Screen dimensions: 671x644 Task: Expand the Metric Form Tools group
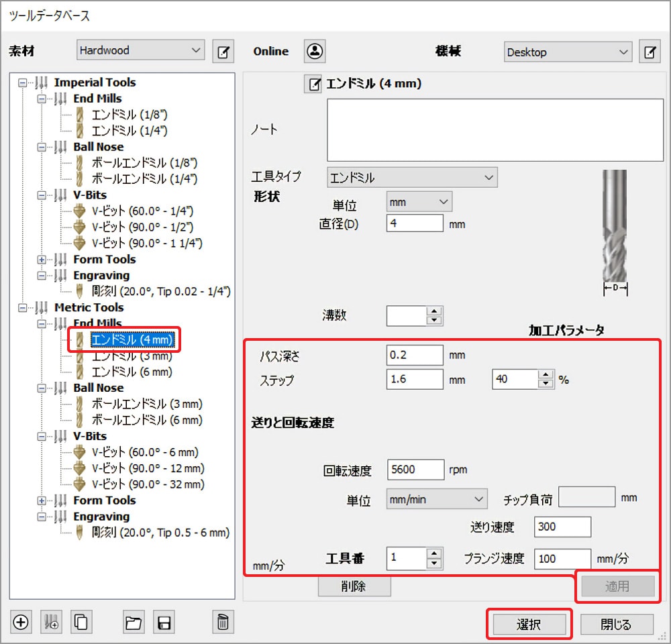pos(44,500)
